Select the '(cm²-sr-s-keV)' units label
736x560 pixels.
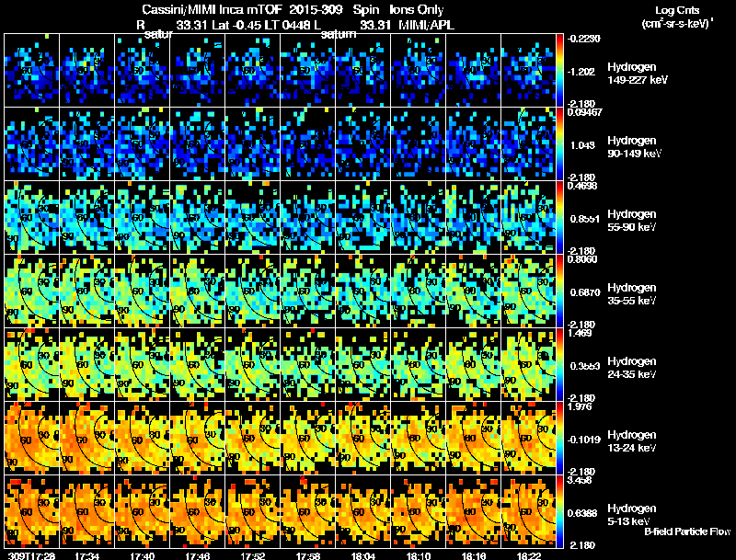(x=677, y=23)
